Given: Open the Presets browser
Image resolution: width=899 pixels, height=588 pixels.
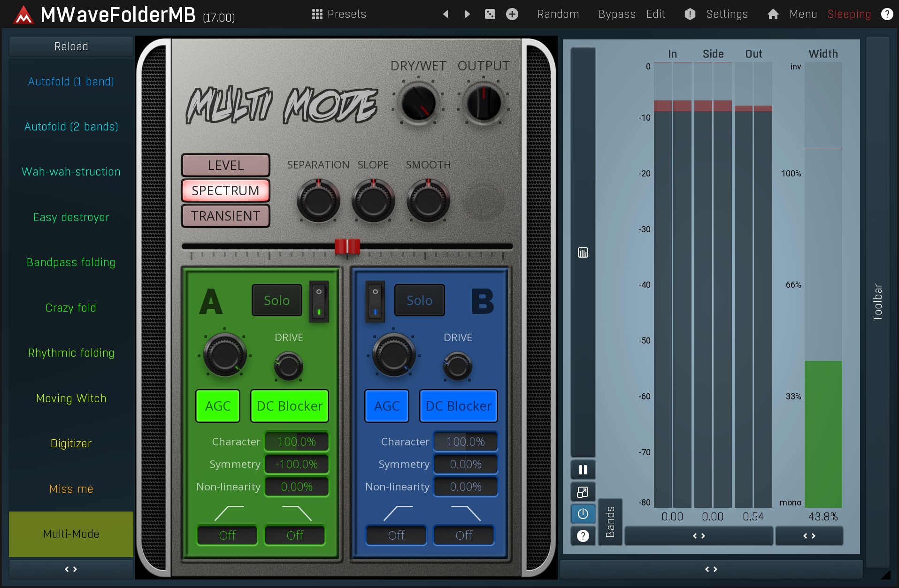Looking at the screenshot, I should 339,14.
